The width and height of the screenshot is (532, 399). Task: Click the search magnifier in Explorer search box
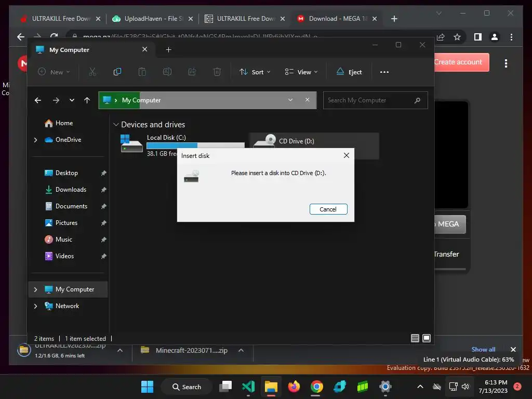[417, 100]
